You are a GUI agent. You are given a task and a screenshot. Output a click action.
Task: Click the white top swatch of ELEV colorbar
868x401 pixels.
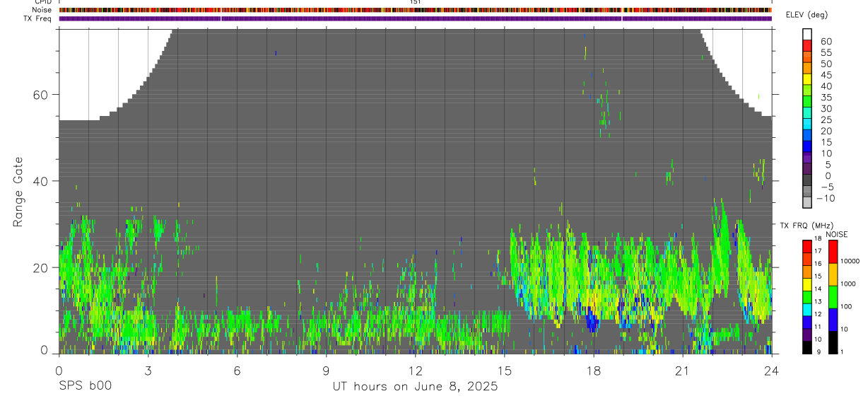pyautogui.click(x=807, y=34)
